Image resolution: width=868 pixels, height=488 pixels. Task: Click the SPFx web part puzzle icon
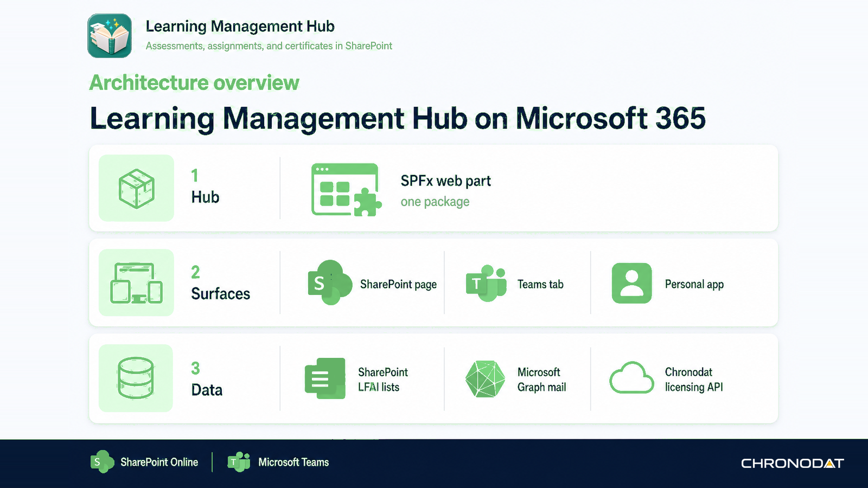pyautogui.click(x=347, y=190)
